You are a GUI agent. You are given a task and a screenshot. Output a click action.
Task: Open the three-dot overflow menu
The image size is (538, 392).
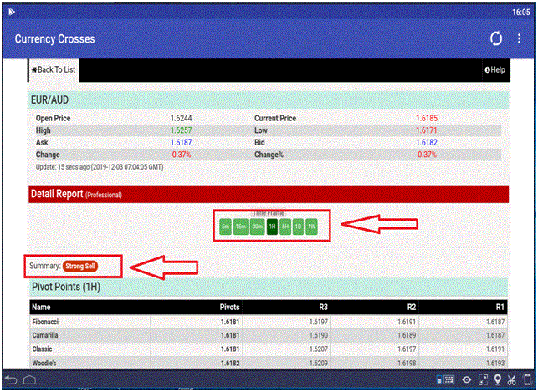tap(519, 39)
